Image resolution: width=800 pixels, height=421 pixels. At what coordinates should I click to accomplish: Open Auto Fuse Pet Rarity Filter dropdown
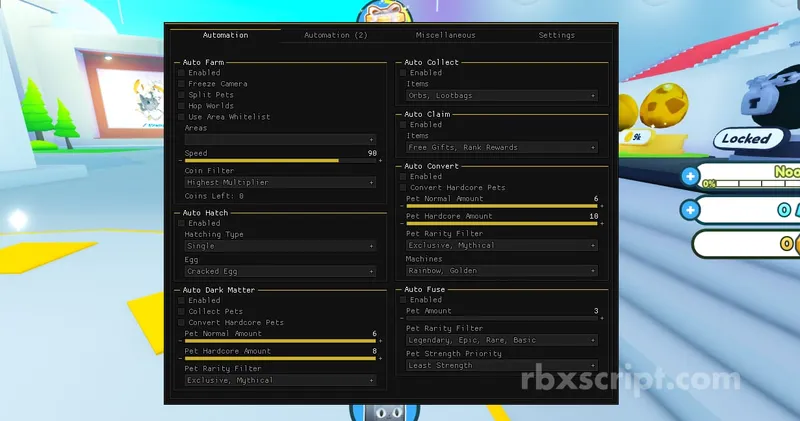[502, 340]
